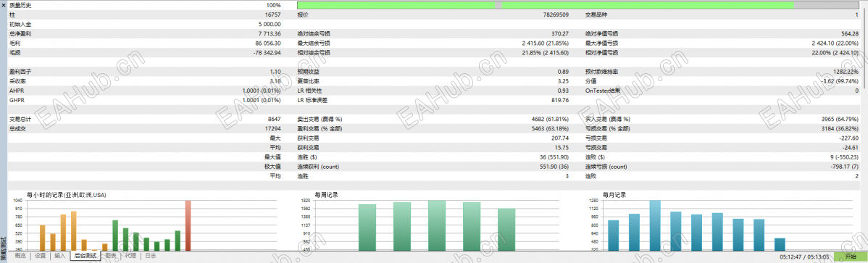
Task: Close the strategy tester panel
Action: pyautogui.click(x=4, y=4)
